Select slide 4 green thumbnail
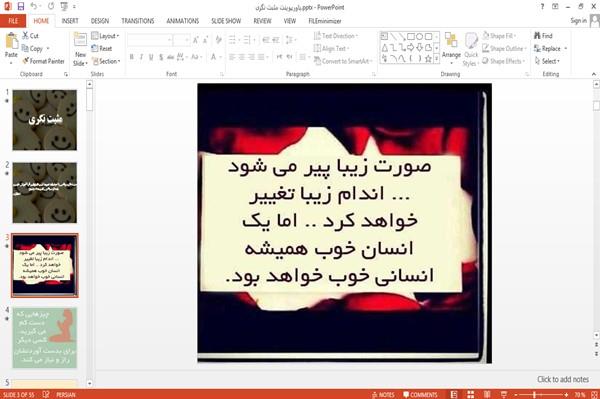 [45, 338]
